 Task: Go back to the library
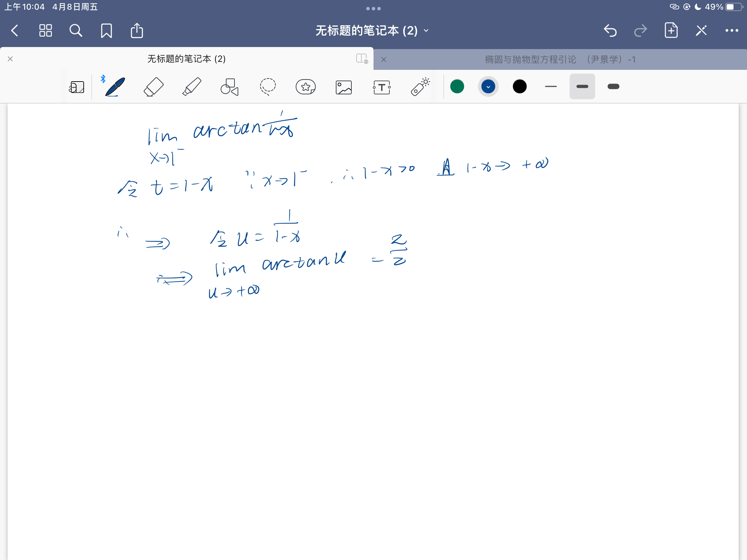coord(15,31)
